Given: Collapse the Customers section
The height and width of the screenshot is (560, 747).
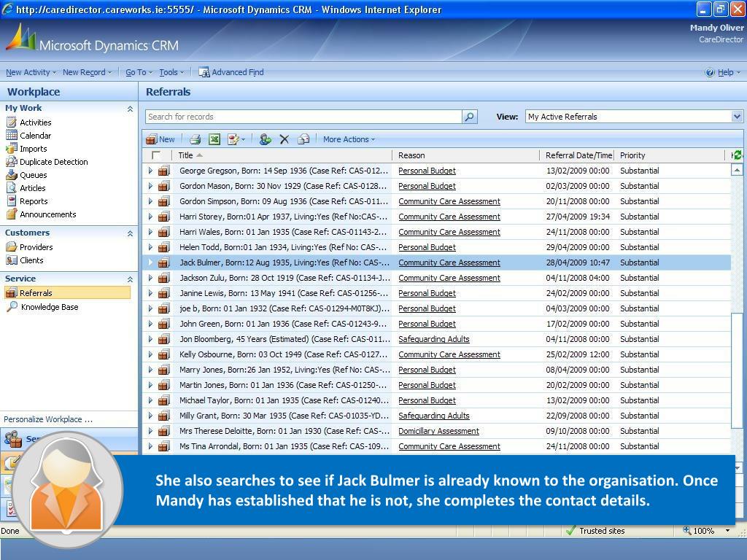Looking at the screenshot, I should coord(130,233).
